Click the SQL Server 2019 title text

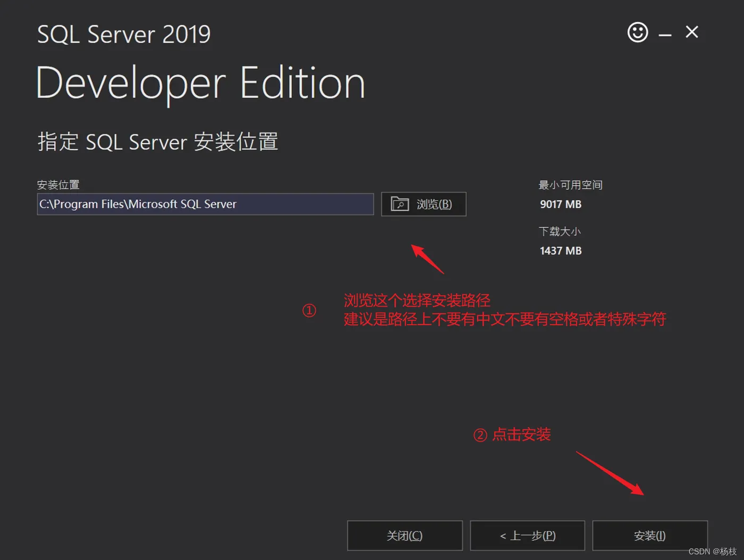(124, 35)
